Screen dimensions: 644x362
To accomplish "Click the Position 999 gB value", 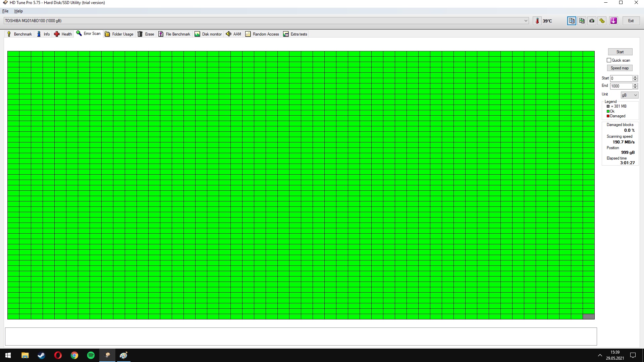I will click(628, 153).
